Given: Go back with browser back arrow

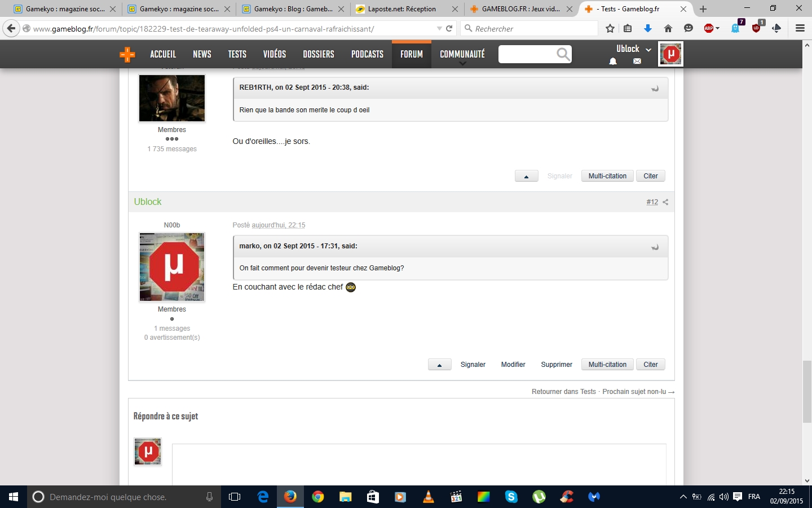Looking at the screenshot, I should 11,28.
